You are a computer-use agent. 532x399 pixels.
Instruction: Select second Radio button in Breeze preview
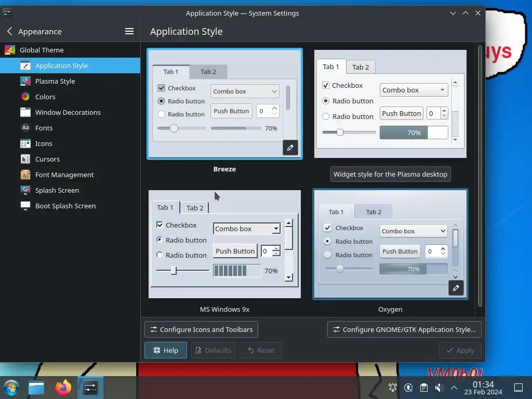point(162,114)
